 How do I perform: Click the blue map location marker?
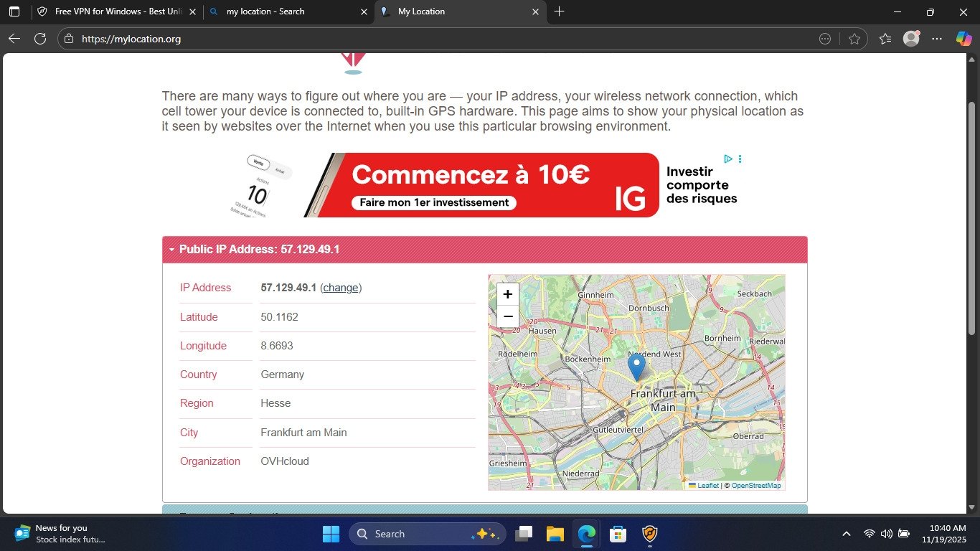point(636,367)
